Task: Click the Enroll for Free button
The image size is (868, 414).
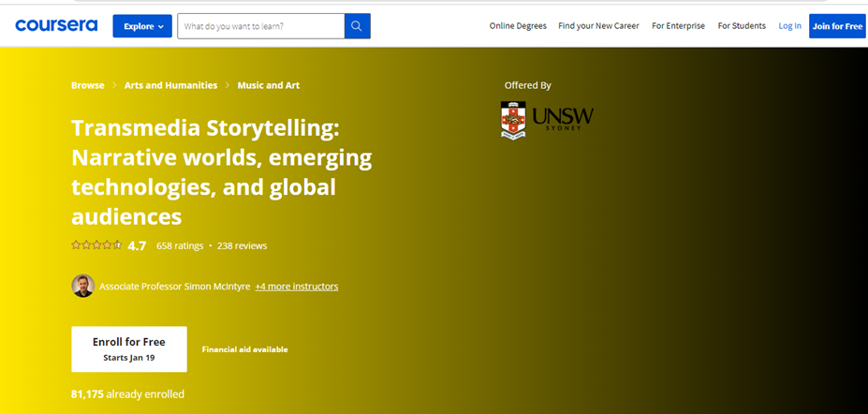Action: tap(129, 348)
